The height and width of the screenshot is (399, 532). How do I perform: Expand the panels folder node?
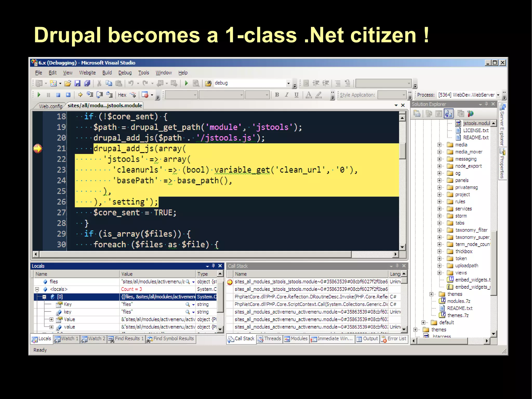(439, 180)
